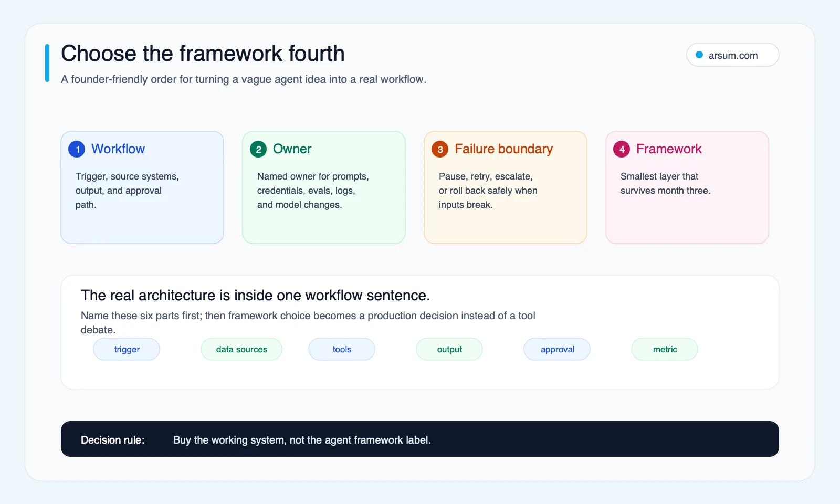Click the Framework card heading

tap(669, 149)
